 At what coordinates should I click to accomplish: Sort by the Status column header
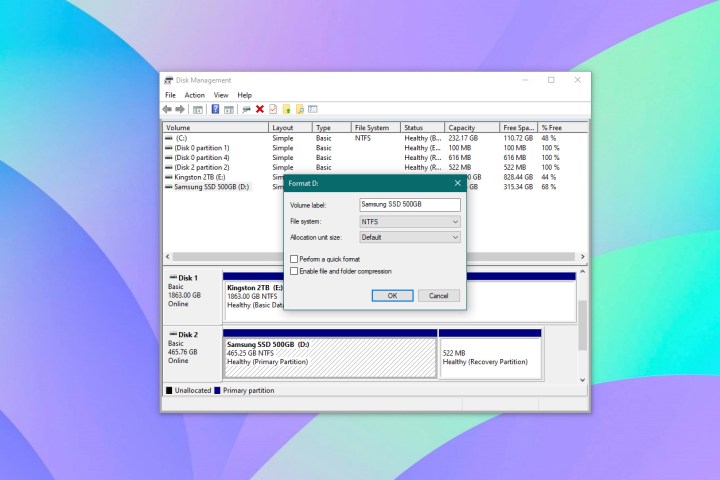(x=422, y=128)
